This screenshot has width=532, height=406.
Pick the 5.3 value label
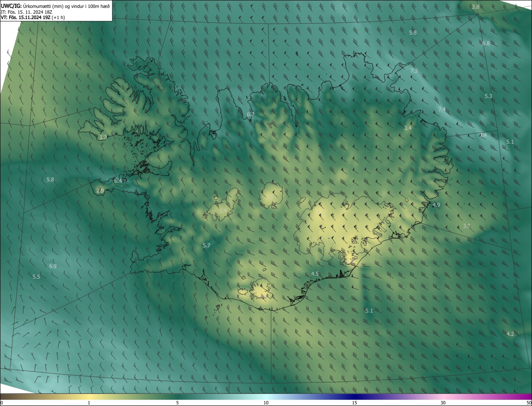[488, 96]
